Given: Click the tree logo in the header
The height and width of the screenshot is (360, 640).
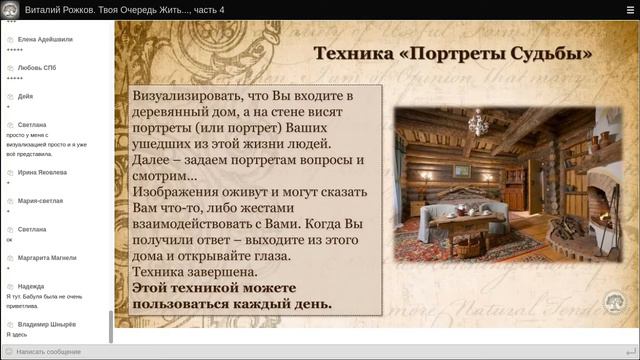Looking at the screenshot, I should 10,10.
